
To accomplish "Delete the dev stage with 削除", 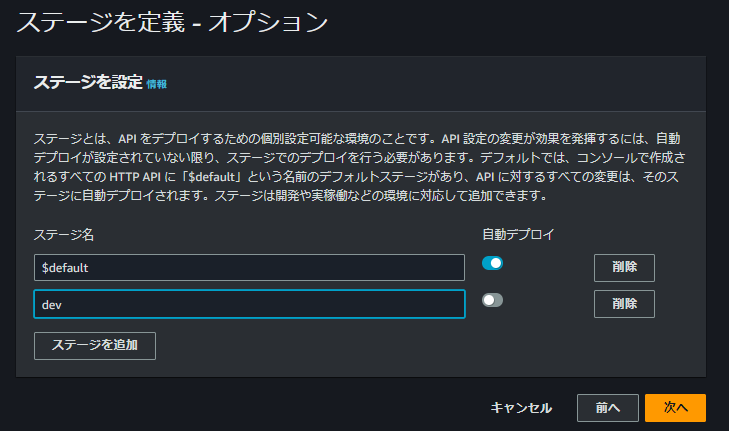I will point(624,304).
